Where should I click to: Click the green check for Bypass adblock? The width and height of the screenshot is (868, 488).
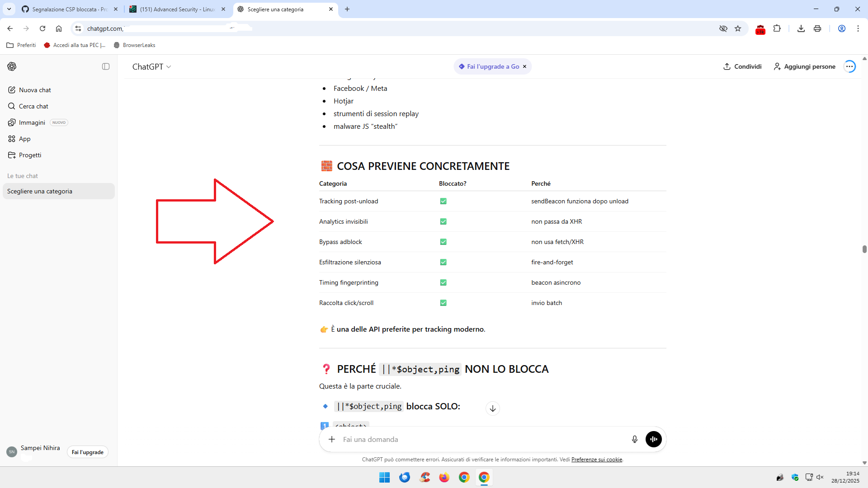(x=443, y=242)
